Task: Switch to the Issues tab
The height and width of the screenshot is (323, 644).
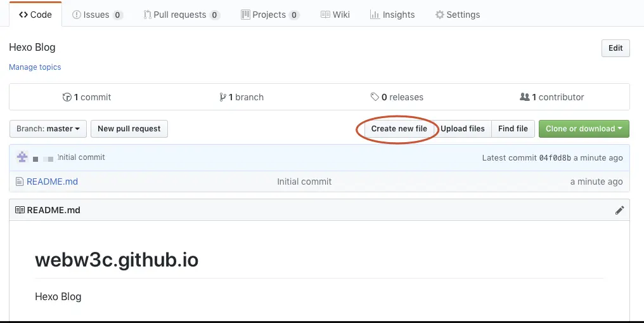Action: click(x=98, y=15)
